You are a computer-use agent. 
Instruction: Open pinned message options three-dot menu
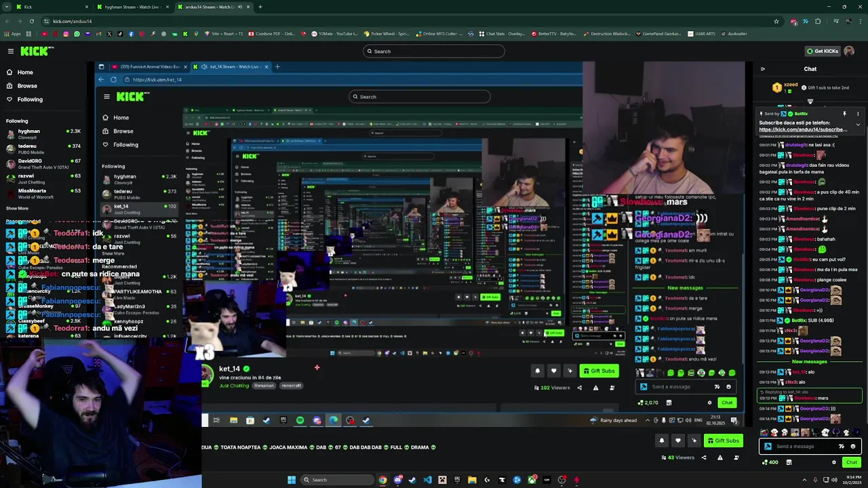pos(858,114)
